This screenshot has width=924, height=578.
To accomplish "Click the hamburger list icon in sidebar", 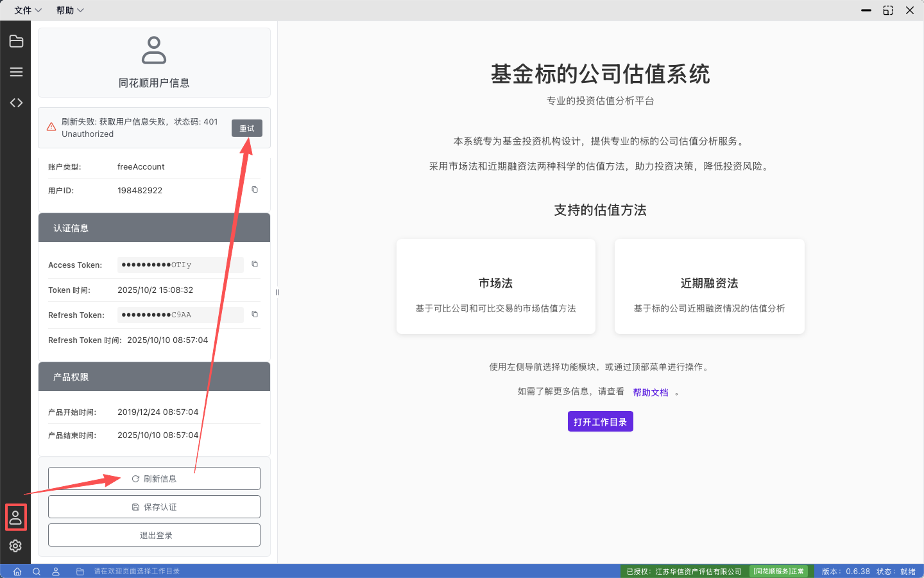I will (x=16, y=72).
